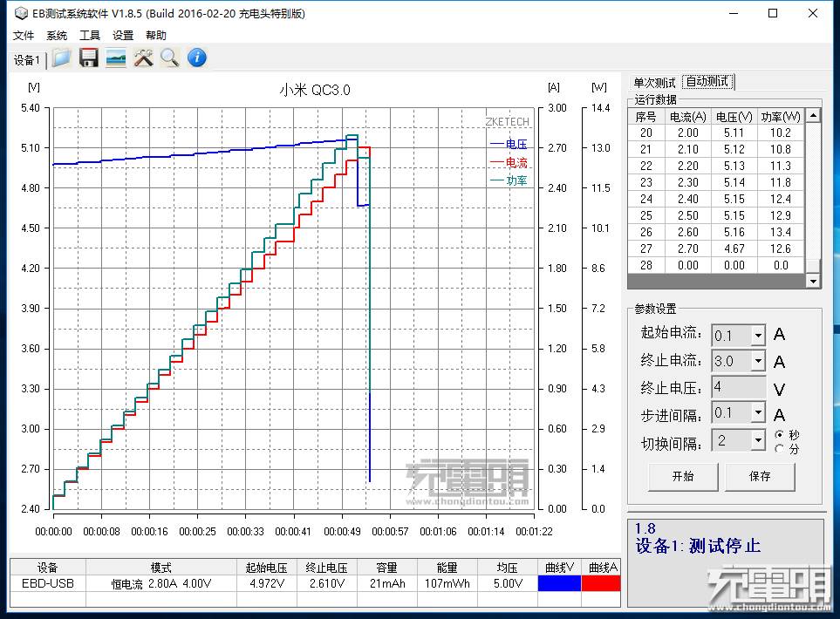Click the 21mAh capacity cell
Viewport: 840px width, 619px height.
pyautogui.click(x=386, y=583)
